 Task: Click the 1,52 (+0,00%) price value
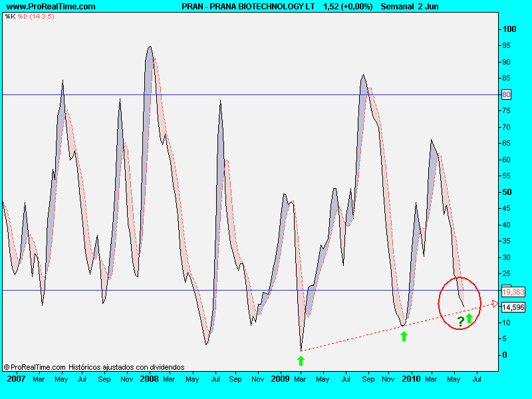tap(348, 7)
